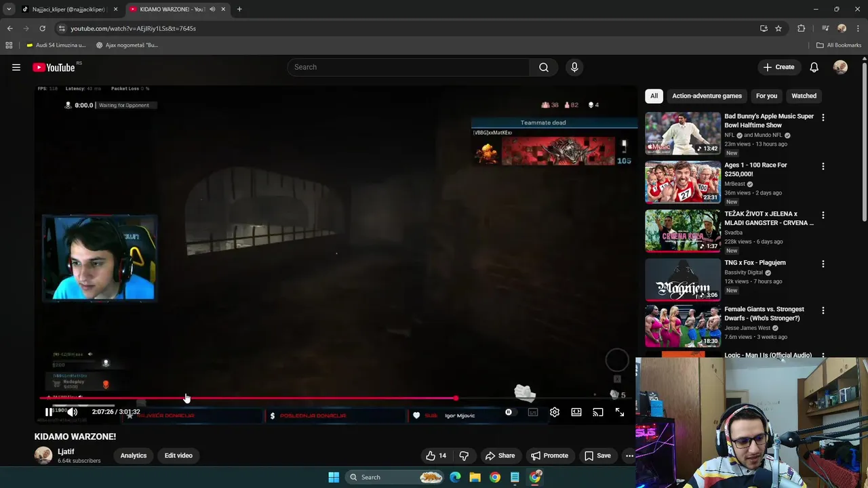Open Ajax nogometaš bookmark
868x488 pixels.
[x=127, y=45]
